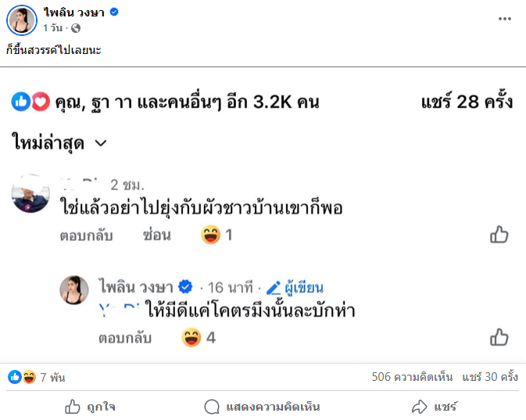Open the post author's profile picture

pos(25,20)
